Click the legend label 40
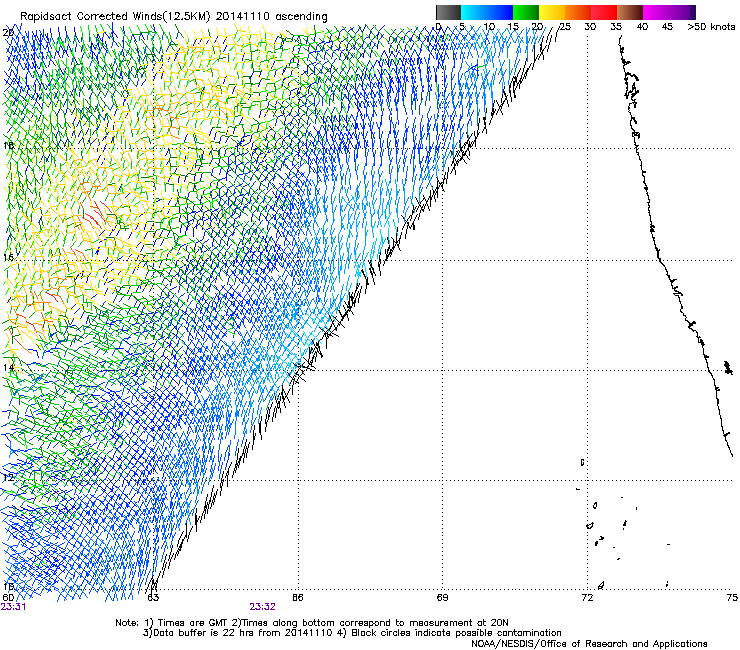The height and width of the screenshot is (650, 740). 642,27
